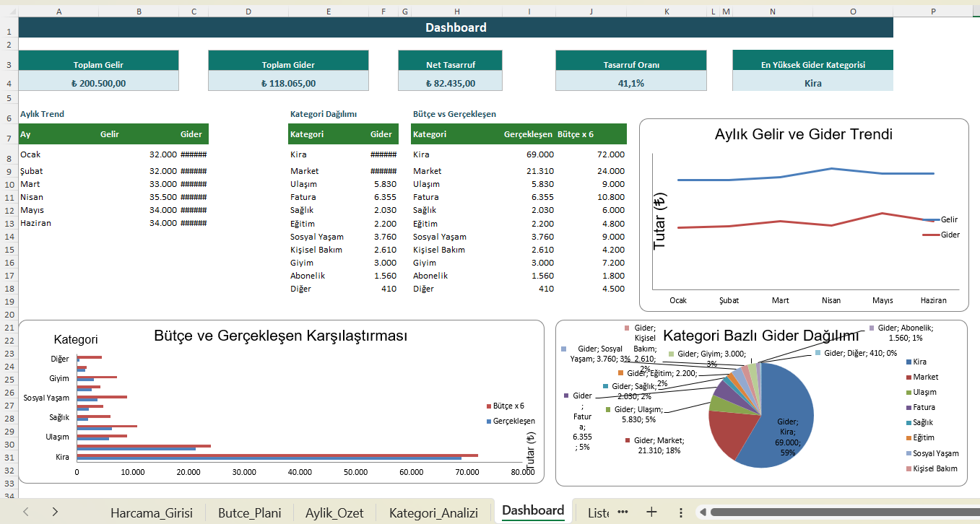Select Kira's budget value 72.000
Viewport: 980px width, 524px height.
tap(591, 154)
